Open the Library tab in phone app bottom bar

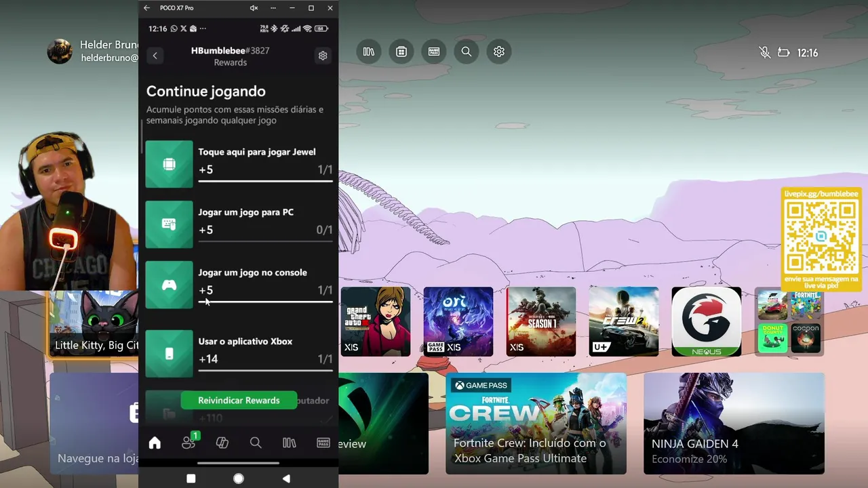tap(290, 443)
